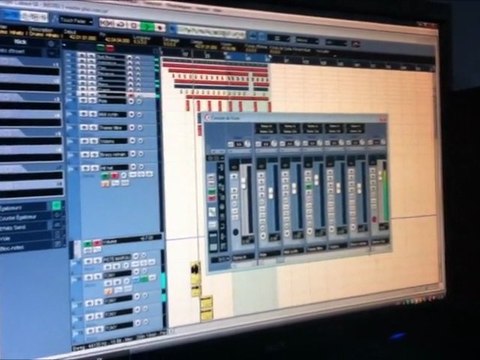Click the green lit insert button on the fourth mixer channel
Image resolution: width=480 pixels, height=360 pixels.
309,187
